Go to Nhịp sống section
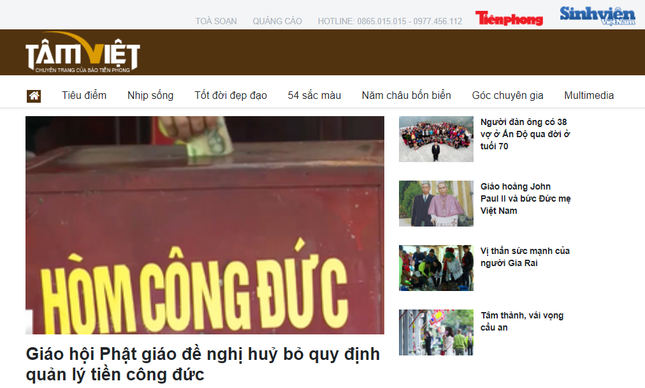The height and width of the screenshot is (388, 645). coord(150,95)
